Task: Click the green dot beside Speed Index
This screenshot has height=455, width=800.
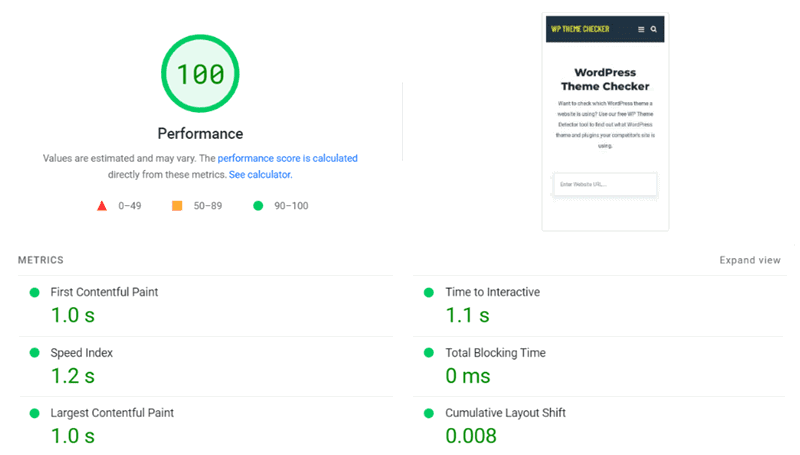Action: tap(35, 352)
